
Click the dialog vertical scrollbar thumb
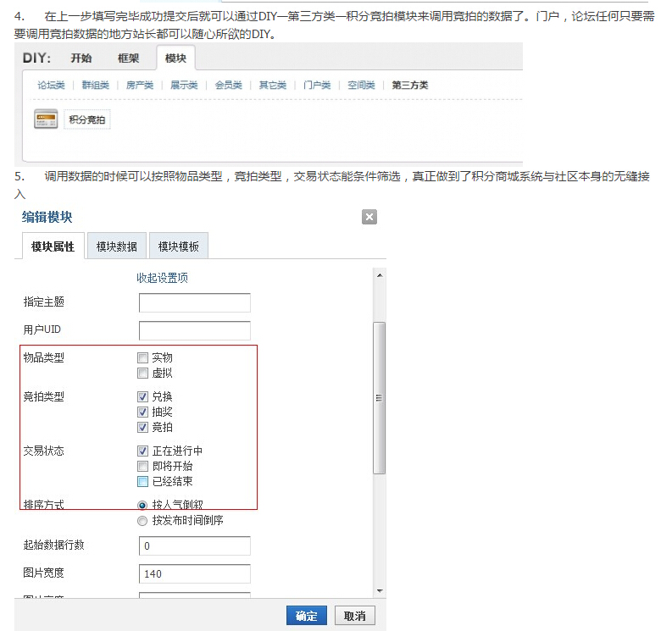[x=380, y=398]
